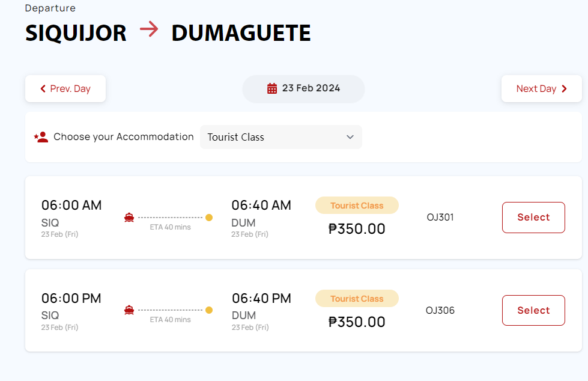
Task: Go to the next day
Action: pos(542,88)
